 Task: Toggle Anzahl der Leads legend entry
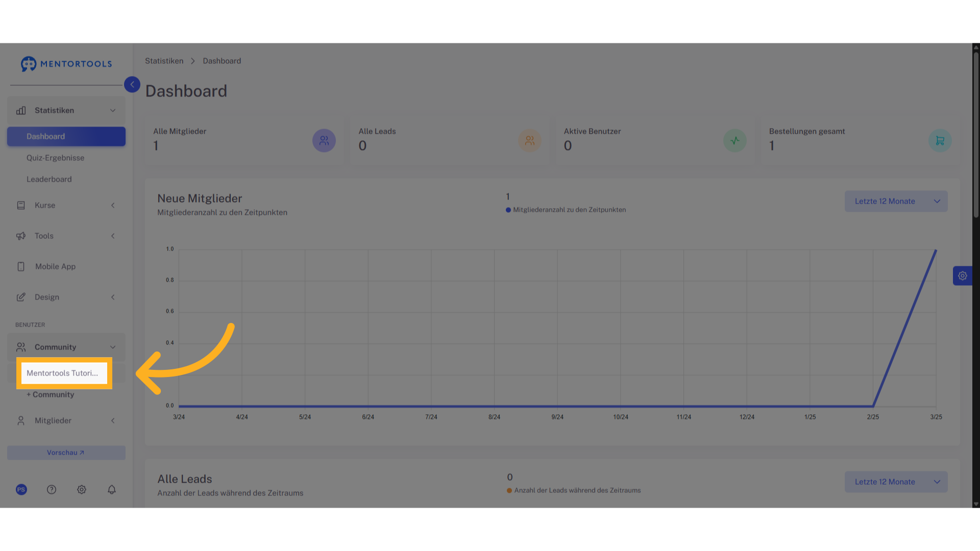574,491
